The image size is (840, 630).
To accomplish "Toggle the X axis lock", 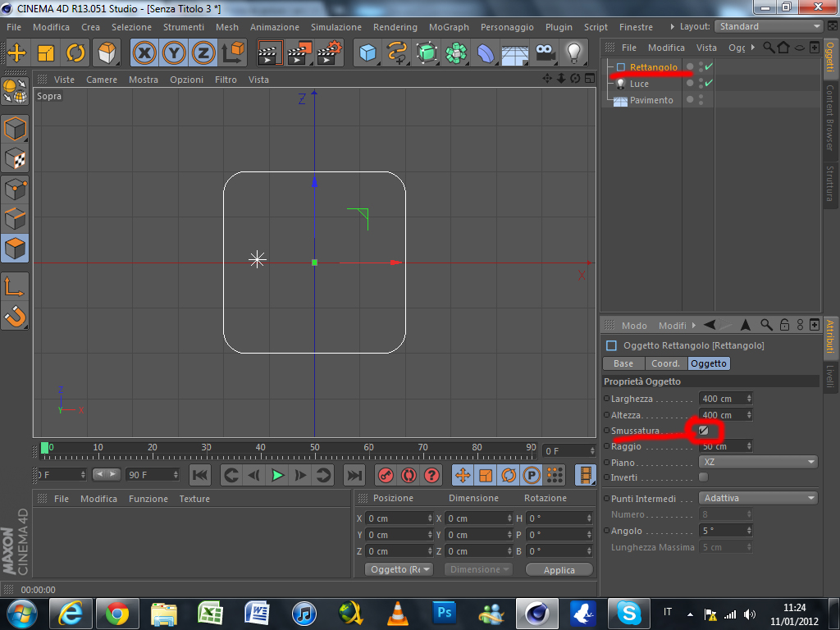I will (145, 53).
